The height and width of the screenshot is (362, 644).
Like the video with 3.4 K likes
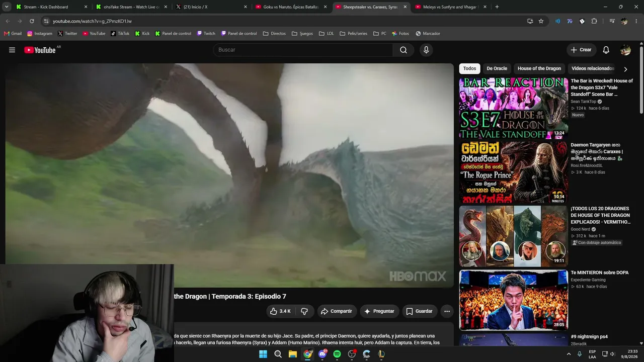[281, 311]
